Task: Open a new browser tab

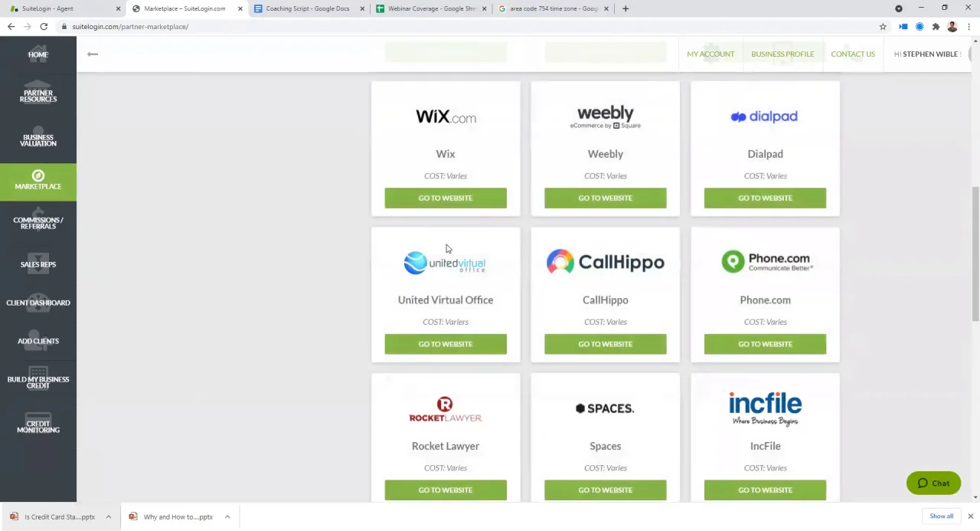Action: (x=626, y=8)
